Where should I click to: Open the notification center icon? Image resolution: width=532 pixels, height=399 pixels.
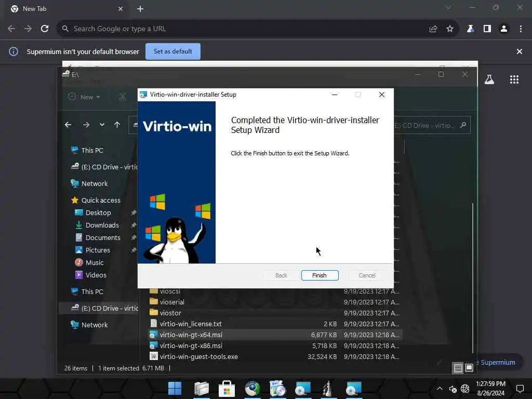pyautogui.click(x=520, y=389)
